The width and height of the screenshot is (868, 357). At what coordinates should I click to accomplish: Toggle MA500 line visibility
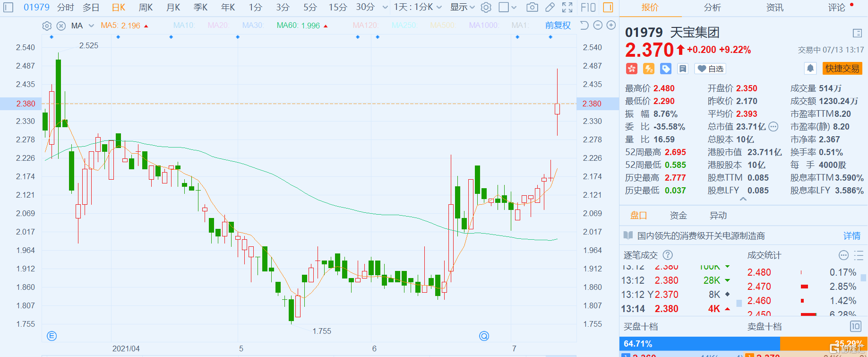tap(443, 25)
